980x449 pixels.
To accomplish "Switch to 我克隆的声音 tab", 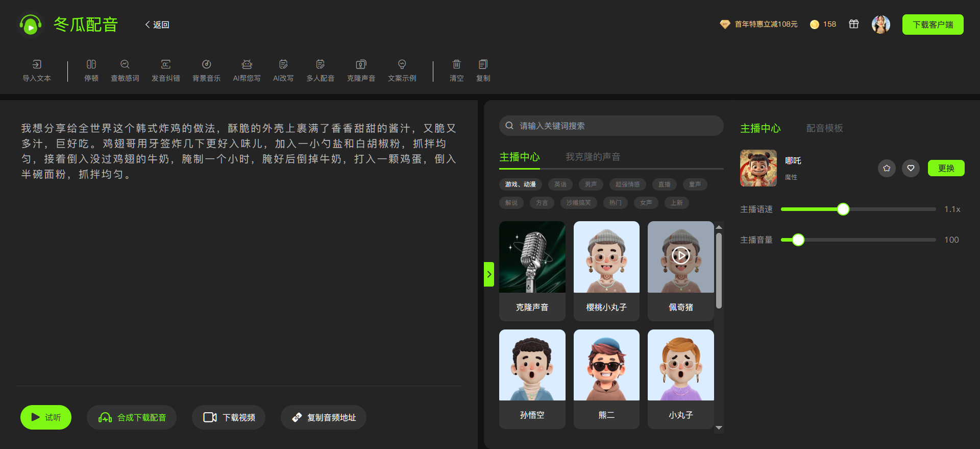I will pos(593,157).
